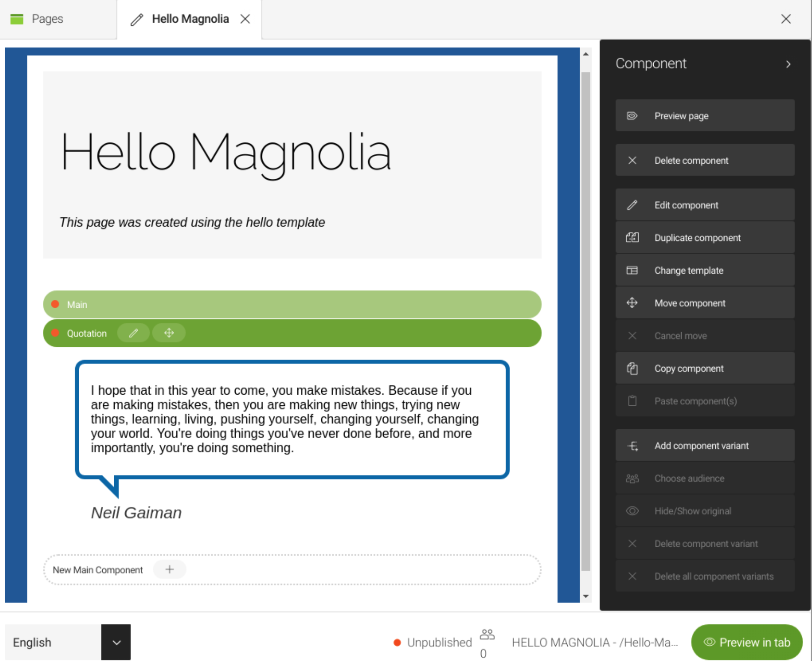Click plus icon in New Main Component
This screenshot has height=661, width=812.
click(169, 569)
